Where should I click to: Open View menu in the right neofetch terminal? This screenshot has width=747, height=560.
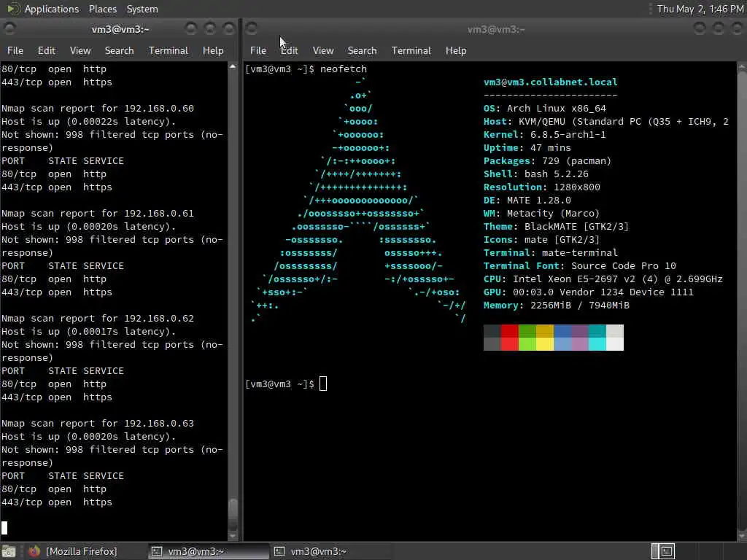[323, 50]
